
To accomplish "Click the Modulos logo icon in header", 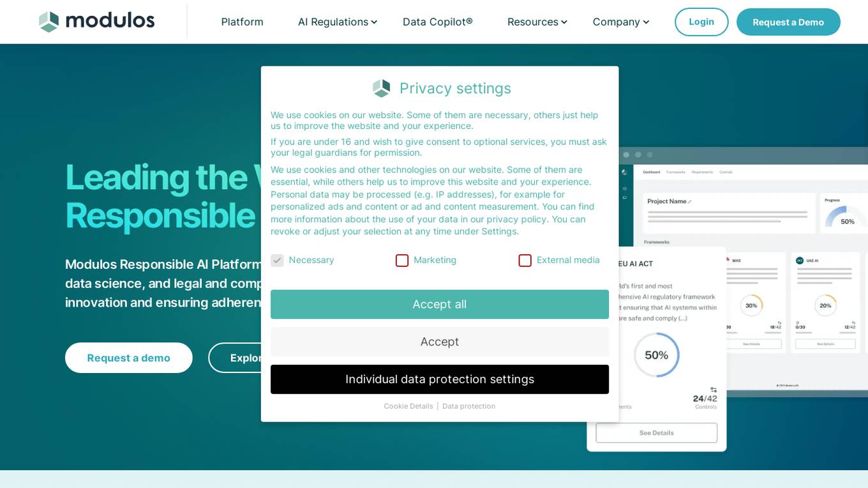I will (49, 22).
